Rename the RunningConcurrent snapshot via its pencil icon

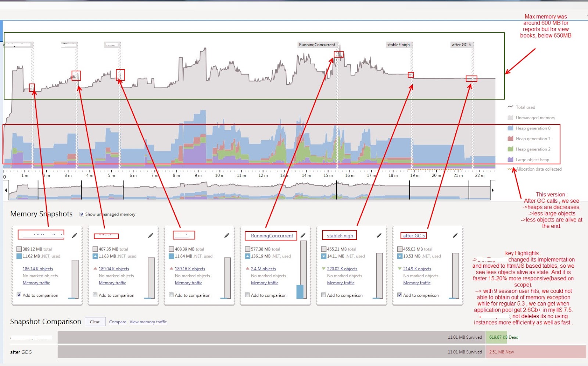[x=303, y=235]
